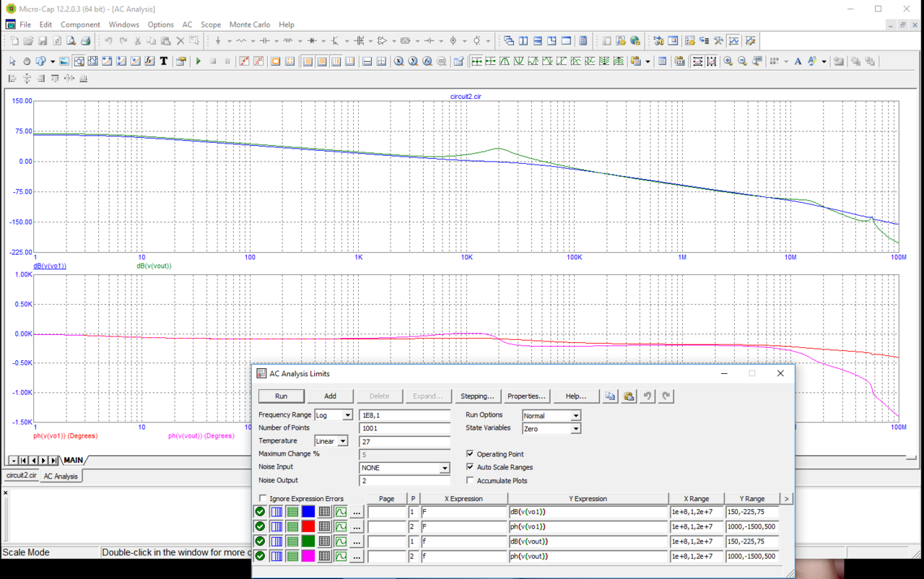Screen dimensions: 924x579
Task: Select the Opamp triangle component icon
Action: point(382,41)
